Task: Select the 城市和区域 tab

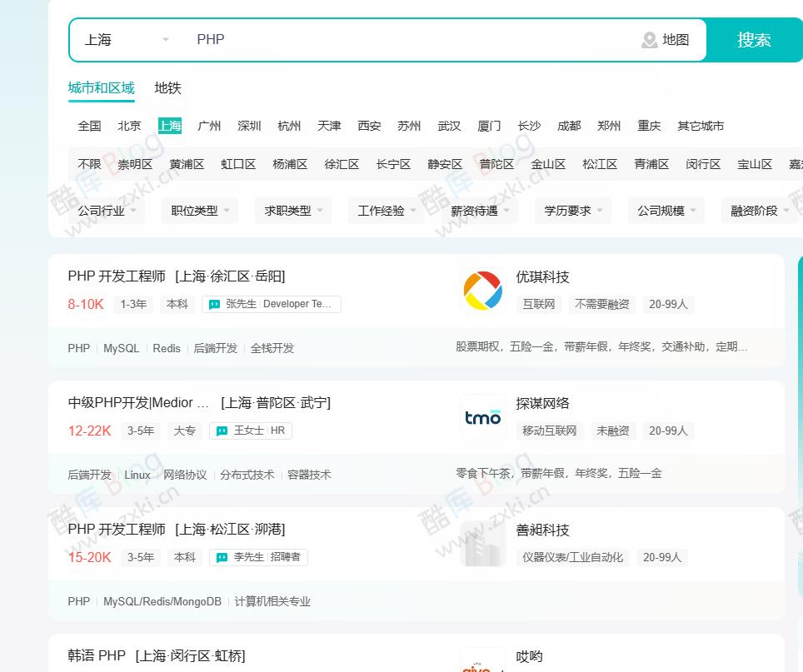Action: (101, 88)
